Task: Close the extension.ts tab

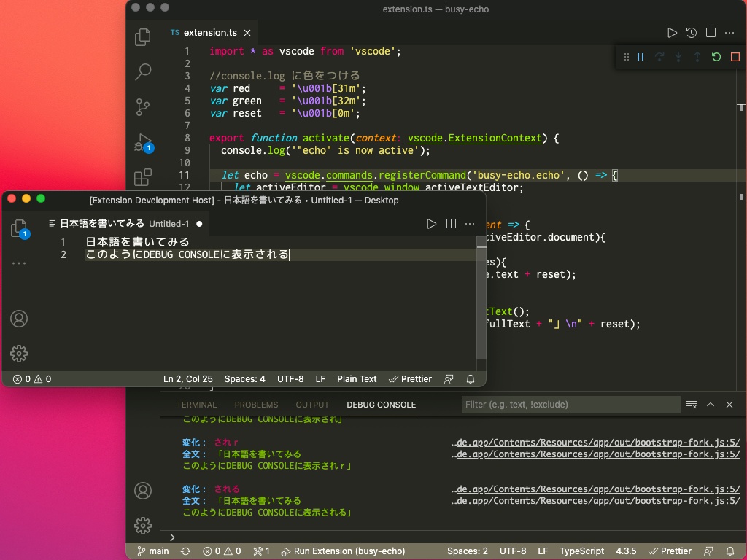Action: (x=247, y=33)
